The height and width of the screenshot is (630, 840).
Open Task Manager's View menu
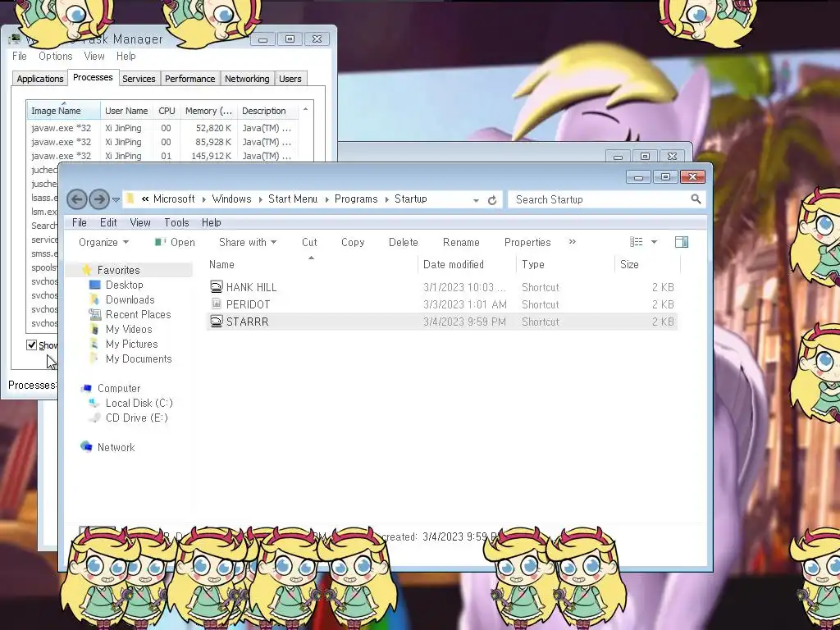point(94,57)
